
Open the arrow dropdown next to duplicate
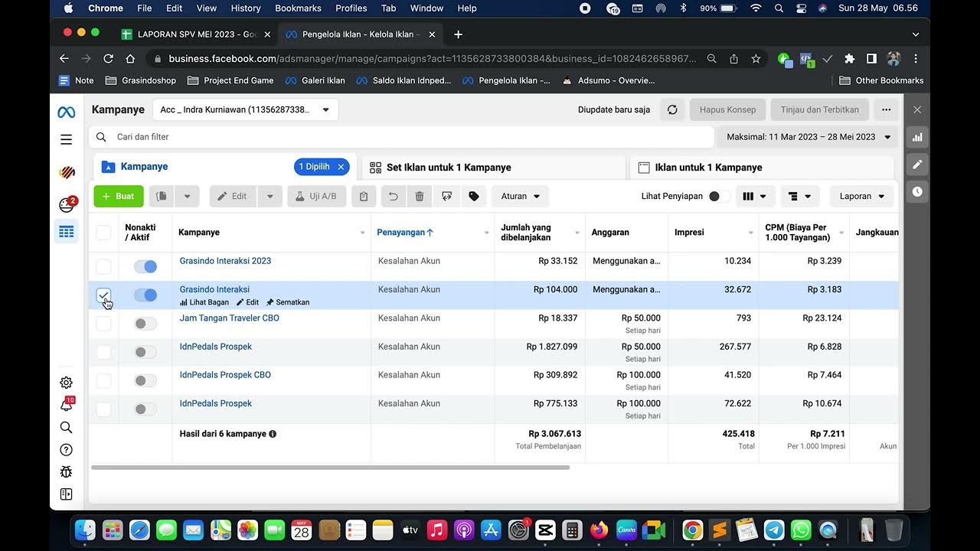[187, 196]
